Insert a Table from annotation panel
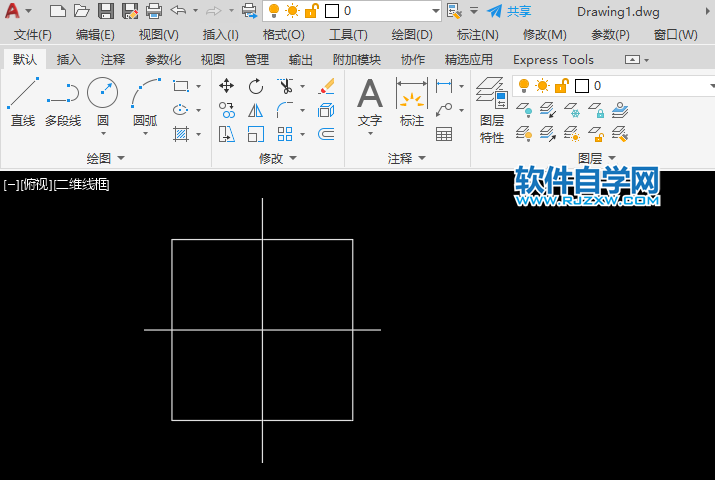The image size is (715, 480). tap(444, 134)
